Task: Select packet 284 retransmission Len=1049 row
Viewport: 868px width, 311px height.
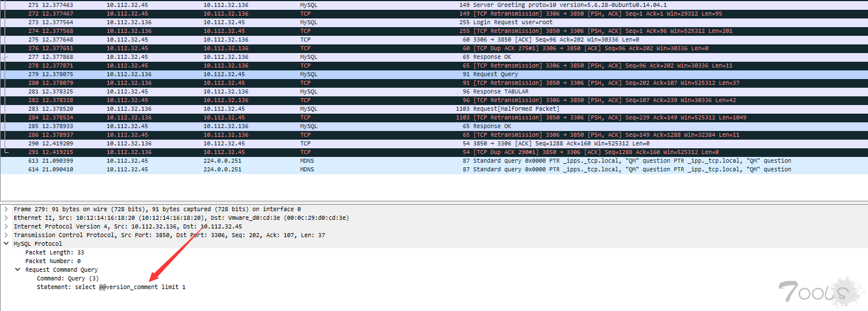Action: click(434, 117)
